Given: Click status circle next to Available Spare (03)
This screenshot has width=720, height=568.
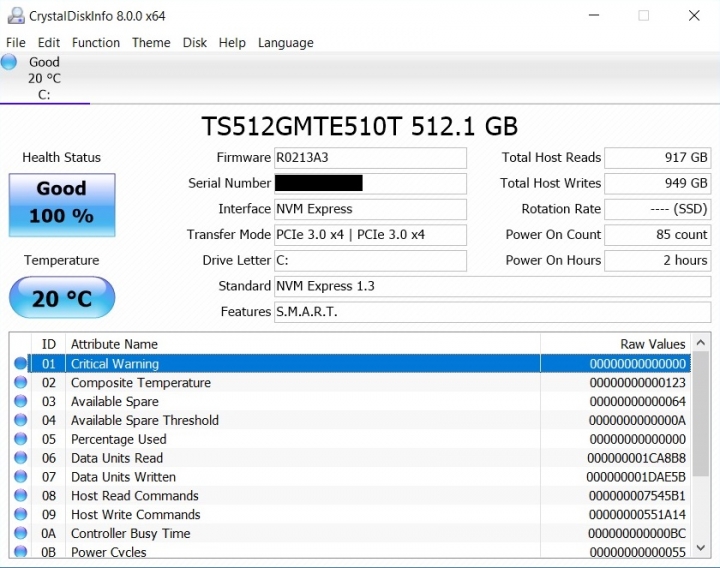Looking at the screenshot, I should 21,401.
